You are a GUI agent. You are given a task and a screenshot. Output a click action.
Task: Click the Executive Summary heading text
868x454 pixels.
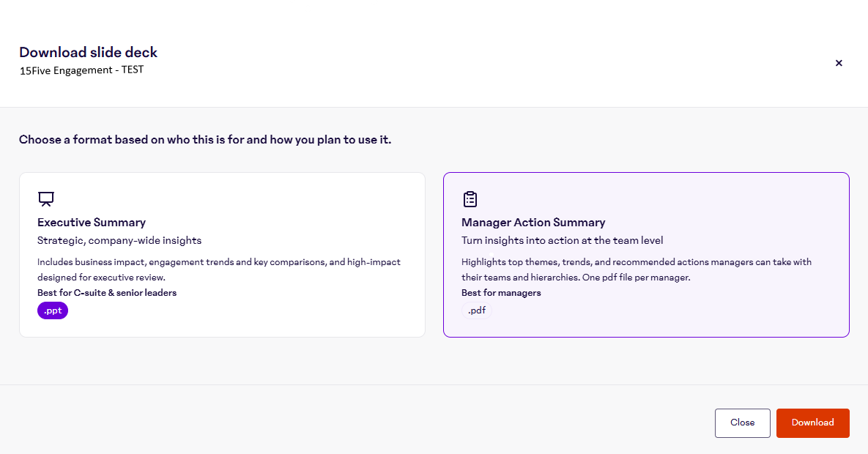pos(92,223)
